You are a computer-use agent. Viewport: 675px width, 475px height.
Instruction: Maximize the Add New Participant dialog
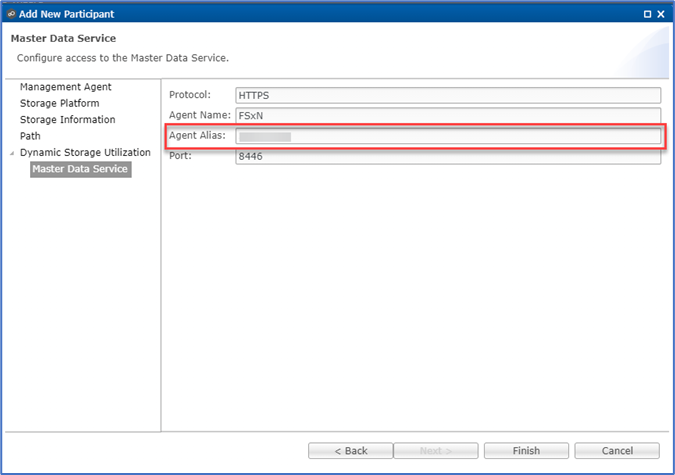pos(647,14)
